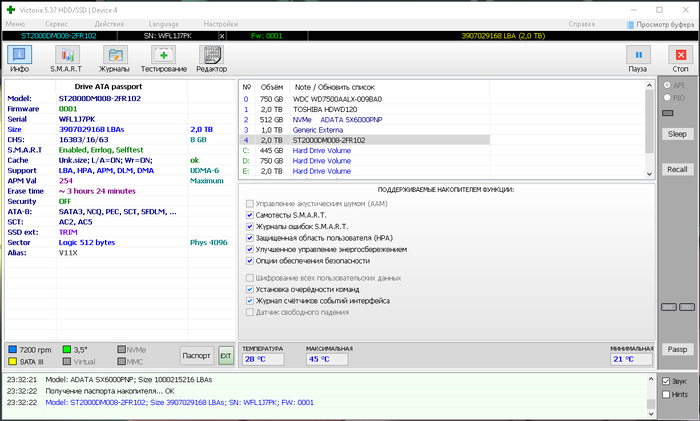Toggle Защищенная область пользователя (HPA) checkbox
The width and height of the screenshot is (700, 421).
(x=250, y=238)
